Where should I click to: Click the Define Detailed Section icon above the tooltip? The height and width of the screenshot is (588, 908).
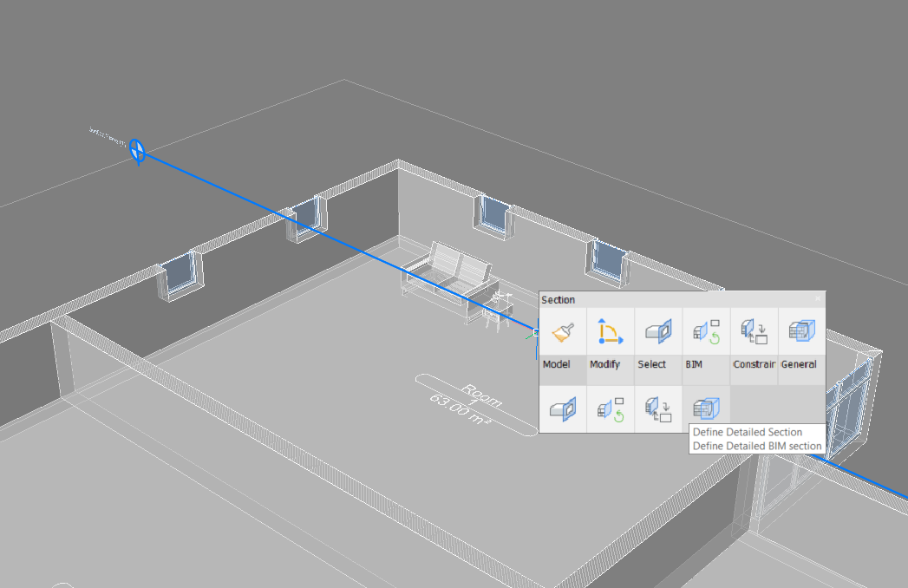click(x=706, y=408)
